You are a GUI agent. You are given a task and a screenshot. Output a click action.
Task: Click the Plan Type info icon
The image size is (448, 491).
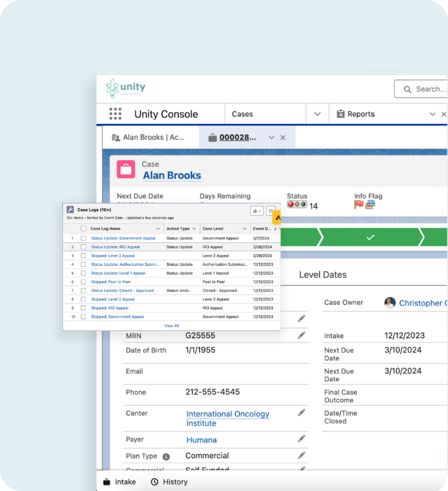(x=166, y=456)
